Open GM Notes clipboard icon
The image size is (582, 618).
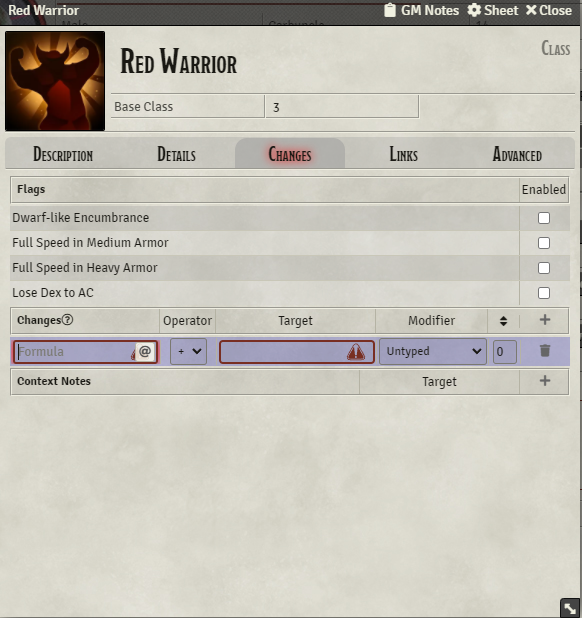click(390, 10)
